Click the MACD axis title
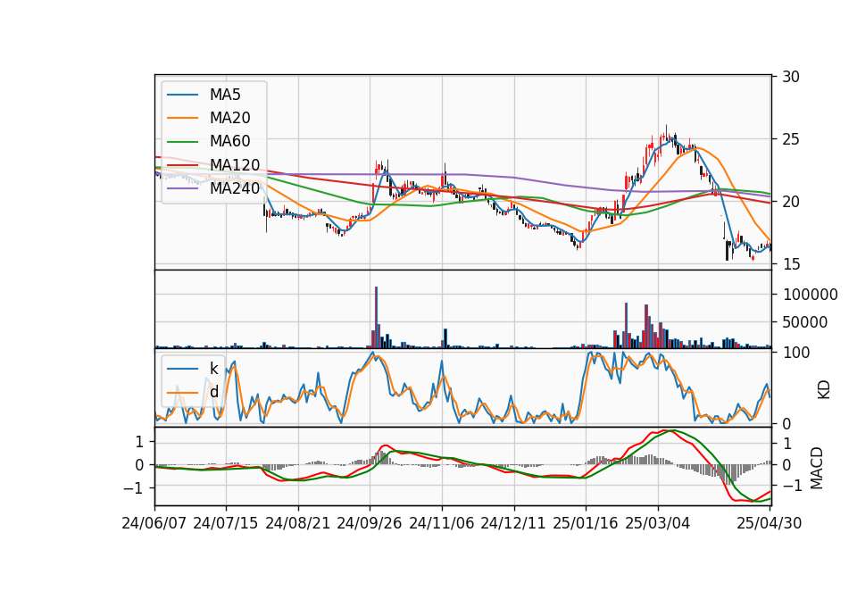This screenshot has width=857, height=616. click(x=817, y=468)
